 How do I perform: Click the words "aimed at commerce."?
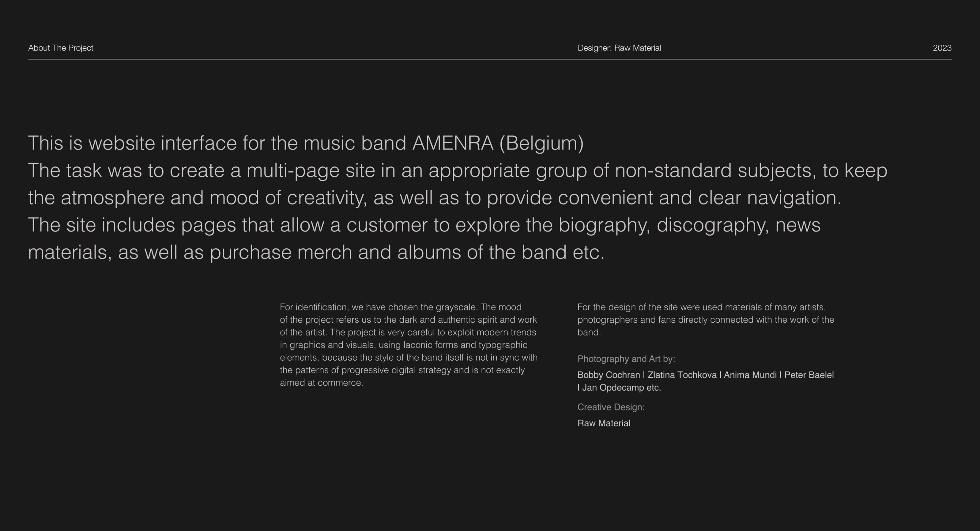click(322, 383)
